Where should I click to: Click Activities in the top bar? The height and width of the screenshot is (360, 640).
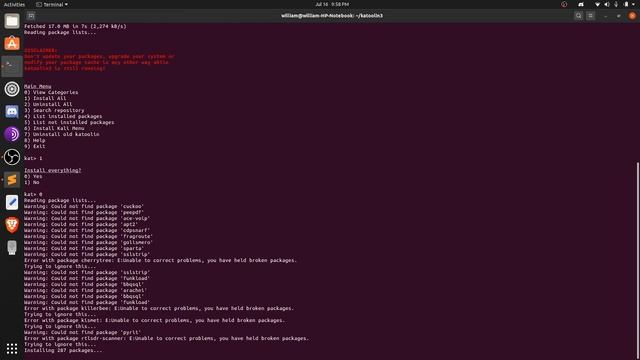[14, 4]
